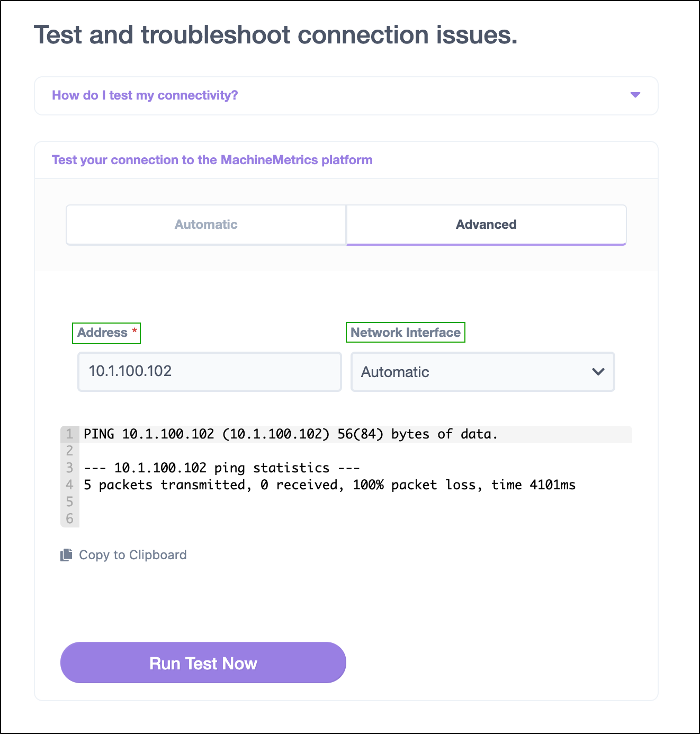Click line number 6 in output gutter
The image size is (700, 734).
pos(69,519)
